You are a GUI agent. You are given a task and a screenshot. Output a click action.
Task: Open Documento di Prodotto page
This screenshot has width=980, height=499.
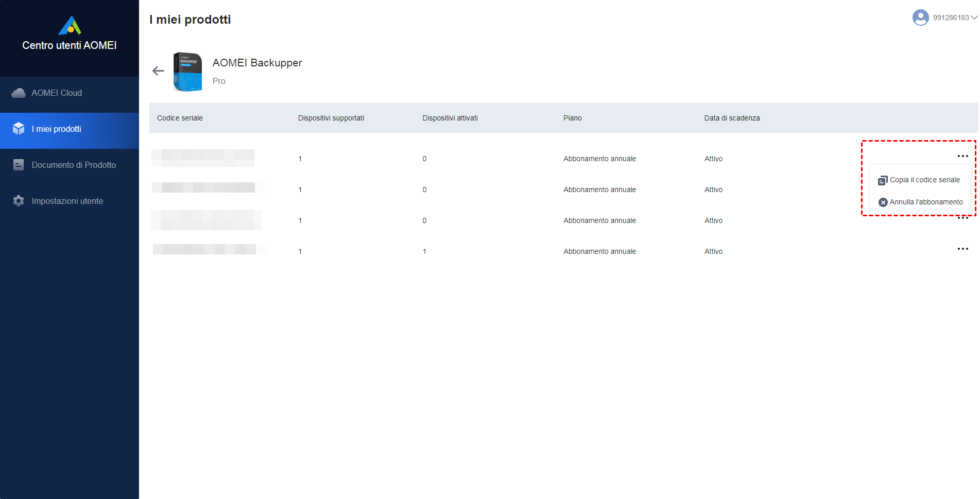click(x=70, y=165)
